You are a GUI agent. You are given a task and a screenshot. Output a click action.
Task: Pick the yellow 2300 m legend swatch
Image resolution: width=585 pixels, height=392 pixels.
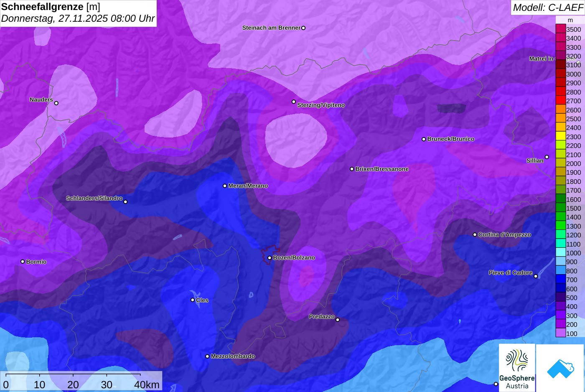point(561,136)
